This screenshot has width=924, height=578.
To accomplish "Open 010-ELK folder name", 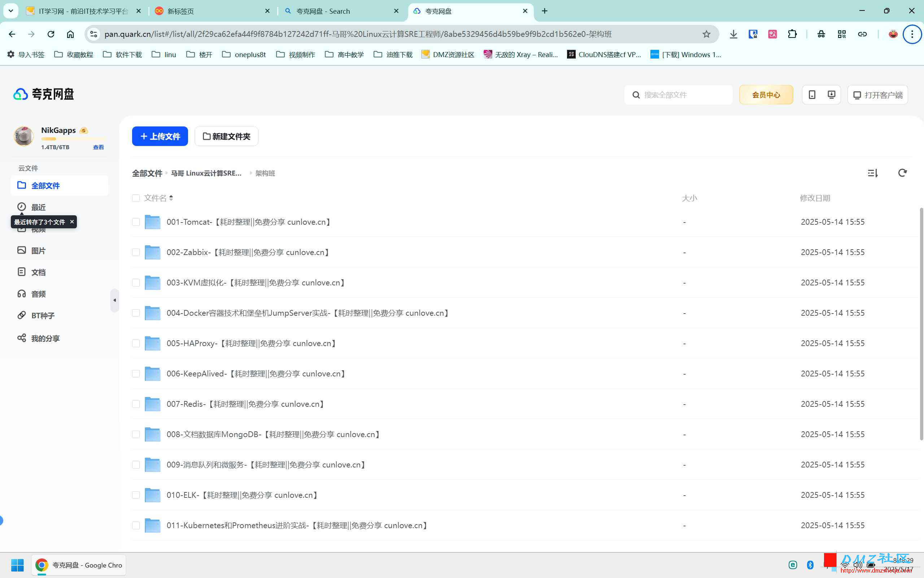I will 243,495.
